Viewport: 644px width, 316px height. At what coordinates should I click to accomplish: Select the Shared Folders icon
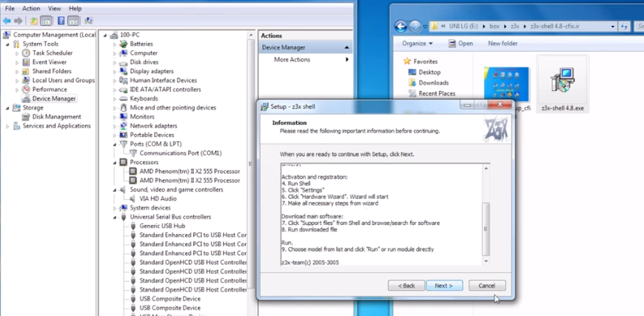point(26,71)
